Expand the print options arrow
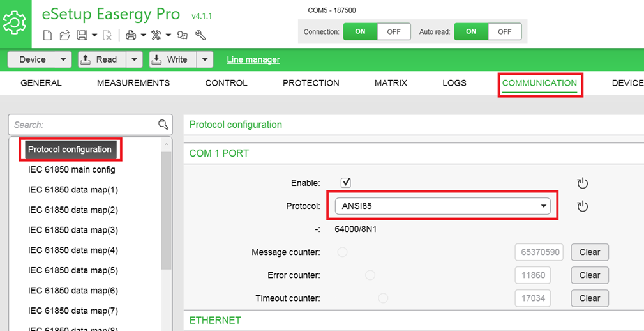Image resolution: width=644 pixels, height=331 pixels. coord(143,35)
